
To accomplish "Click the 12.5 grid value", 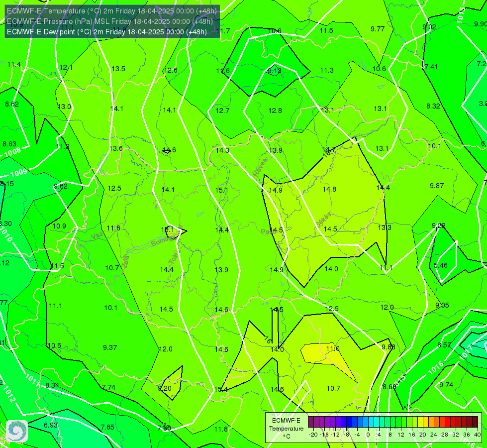I will (114, 188).
